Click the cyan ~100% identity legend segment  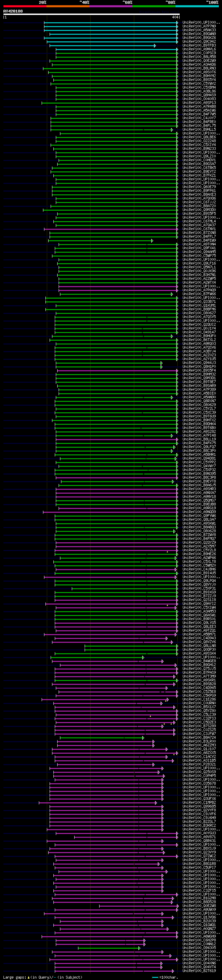tap(197, 6)
